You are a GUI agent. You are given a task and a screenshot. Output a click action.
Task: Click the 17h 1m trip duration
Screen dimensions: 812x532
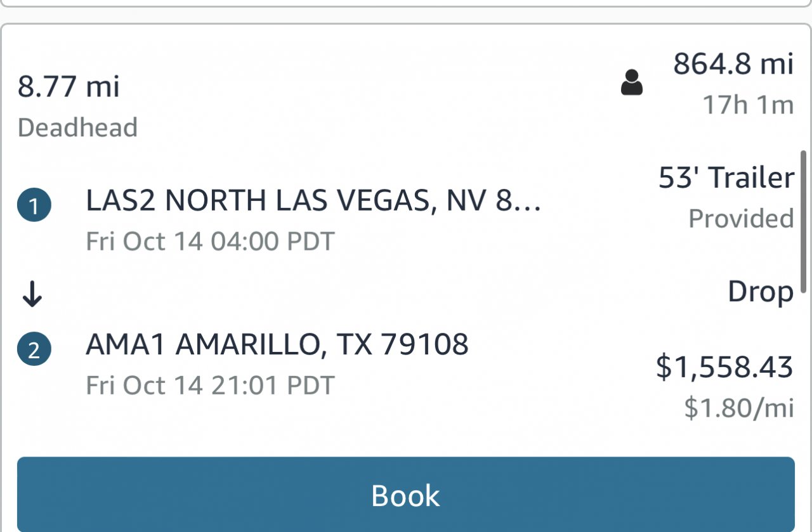click(748, 105)
